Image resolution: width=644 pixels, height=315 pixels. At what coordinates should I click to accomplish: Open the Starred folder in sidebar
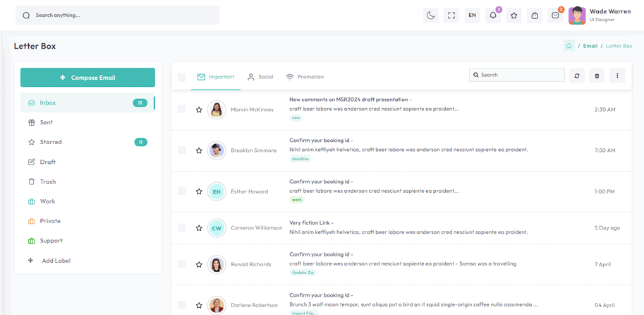click(x=51, y=142)
